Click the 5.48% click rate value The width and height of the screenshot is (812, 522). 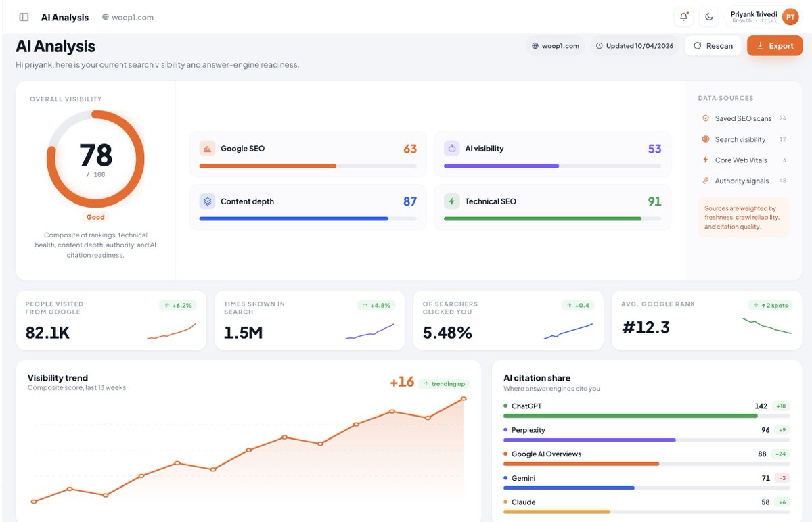[x=447, y=333]
